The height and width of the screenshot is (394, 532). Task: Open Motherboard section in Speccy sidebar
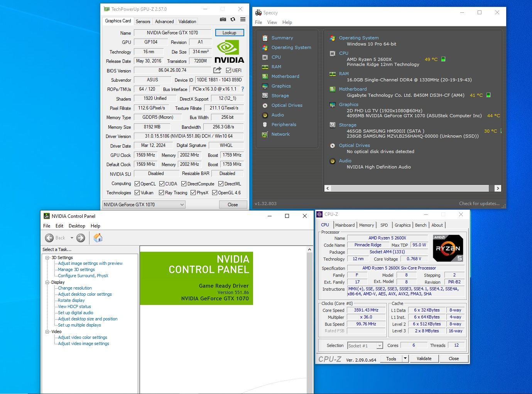pyautogui.click(x=285, y=76)
